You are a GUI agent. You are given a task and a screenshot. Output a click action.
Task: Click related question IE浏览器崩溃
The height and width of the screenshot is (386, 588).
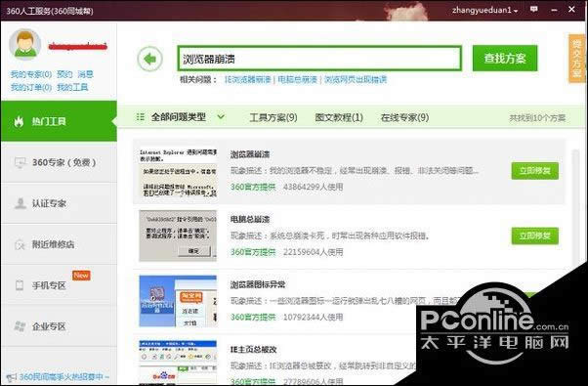(247, 79)
